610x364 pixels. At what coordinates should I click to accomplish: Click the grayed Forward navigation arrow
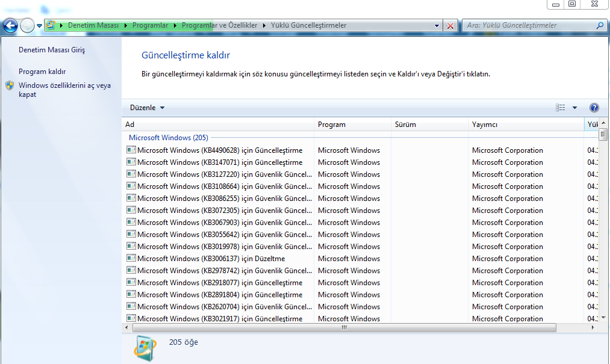coord(27,26)
